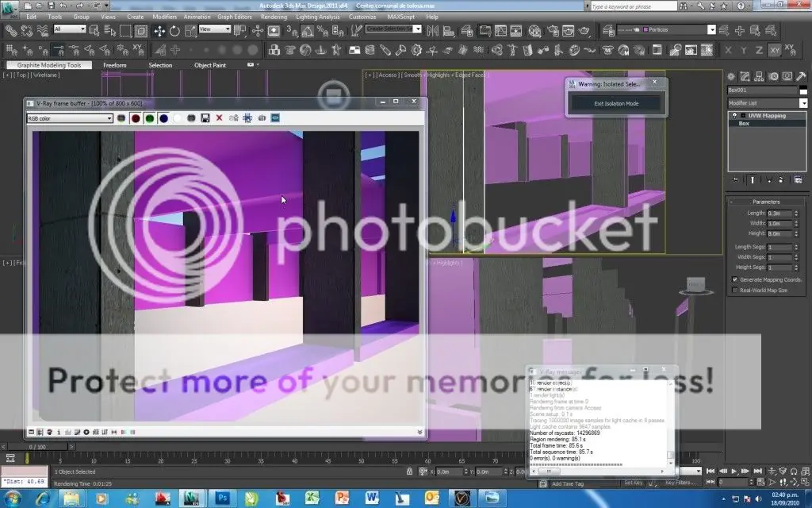
Task: Toggle the blue channel in frame buffer
Action: pyautogui.click(x=163, y=118)
